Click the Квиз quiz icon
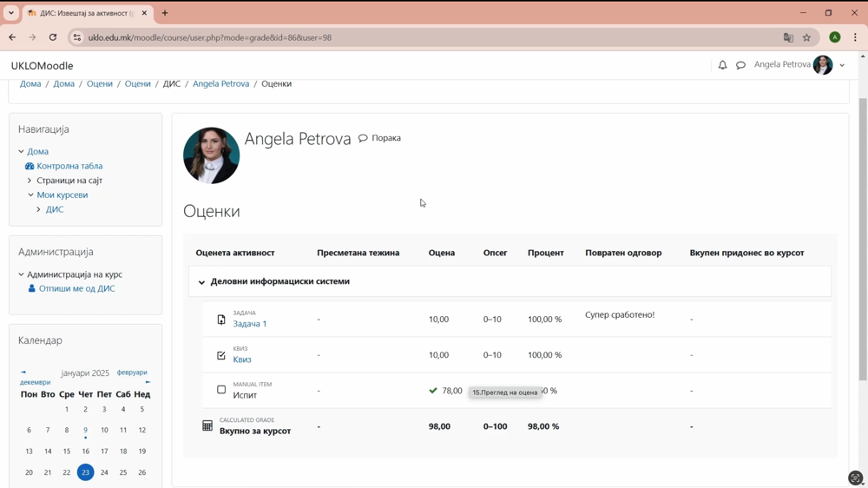 221,355
